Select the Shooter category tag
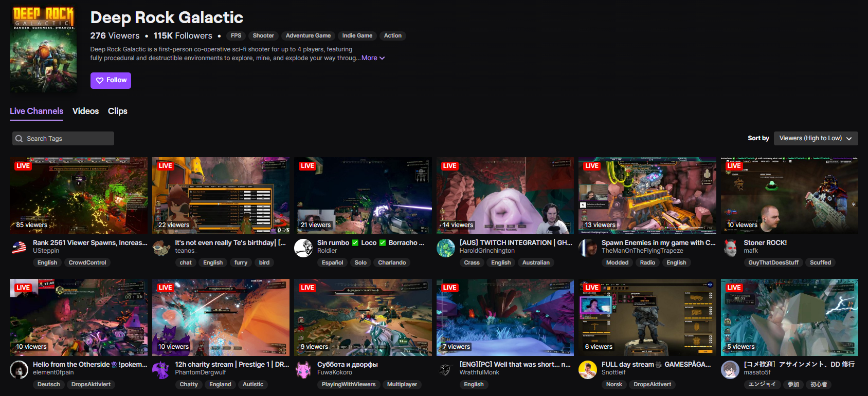The image size is (868, 396). (x=263, y=35)
